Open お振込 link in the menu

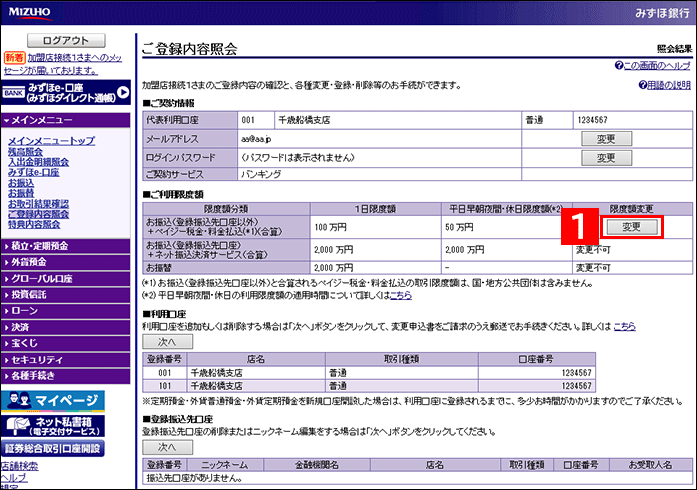(21, 183)
